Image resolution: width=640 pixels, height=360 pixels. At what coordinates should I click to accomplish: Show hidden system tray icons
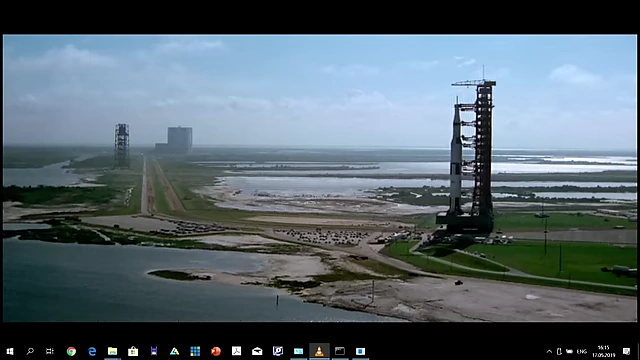pyautogui.click(x=549, y=351)
